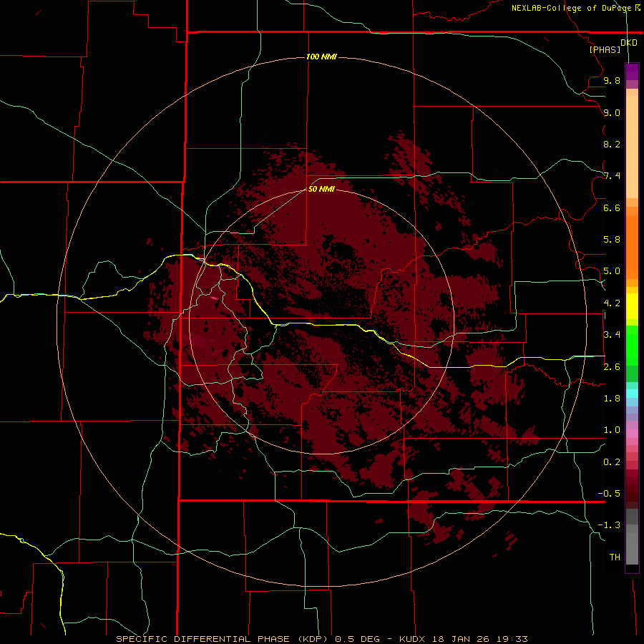Pick the purple top segment of the color bar

coord(632,72)
